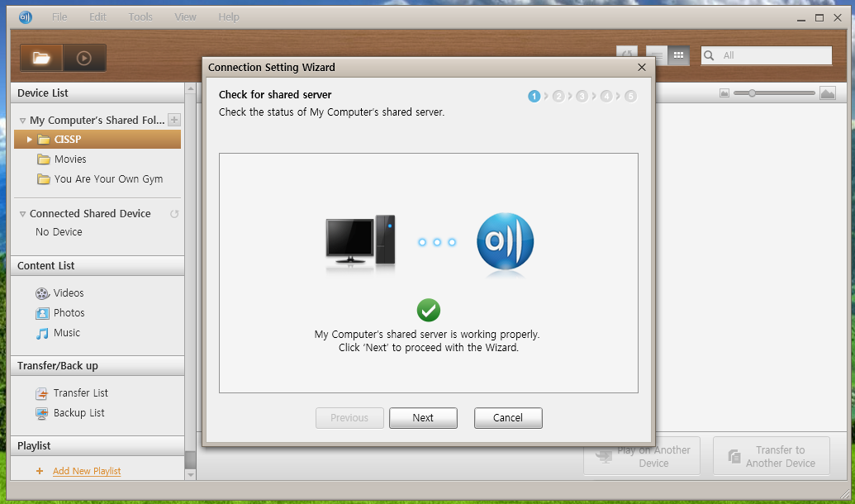Select list view layout icon
855x504 pixels.
coord(657,55)
